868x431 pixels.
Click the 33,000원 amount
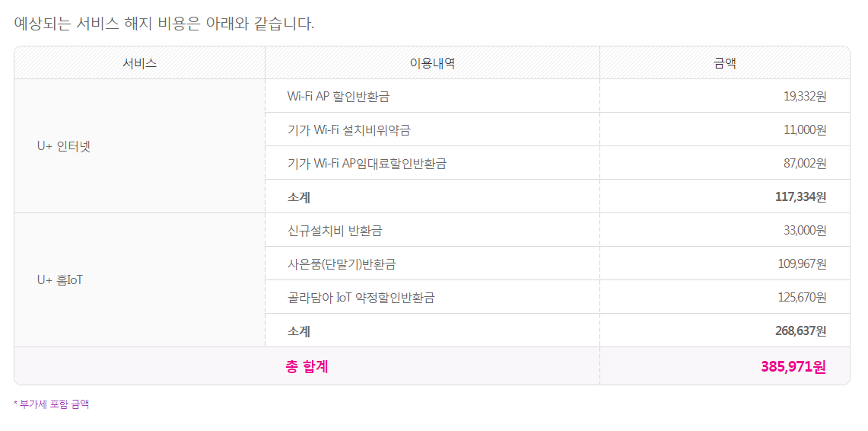point(805,230)
